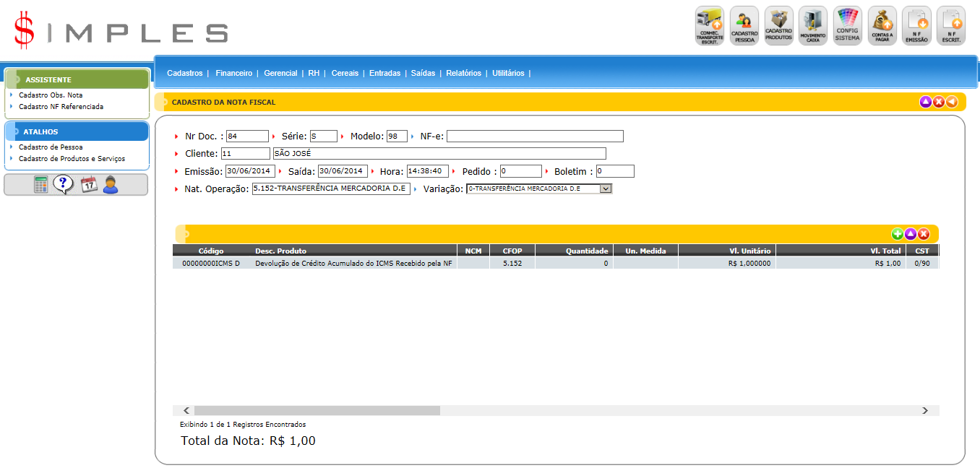Open Cadastro NF Referenciada link

tap(61, 106)
